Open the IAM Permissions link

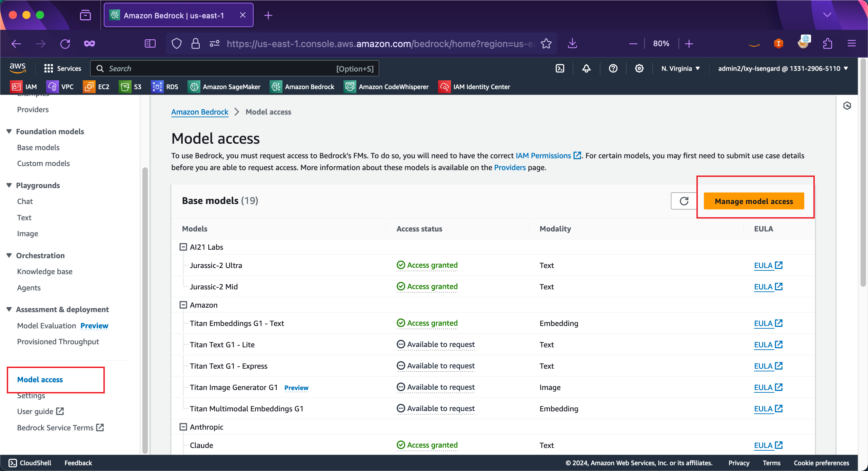point(548,156)
